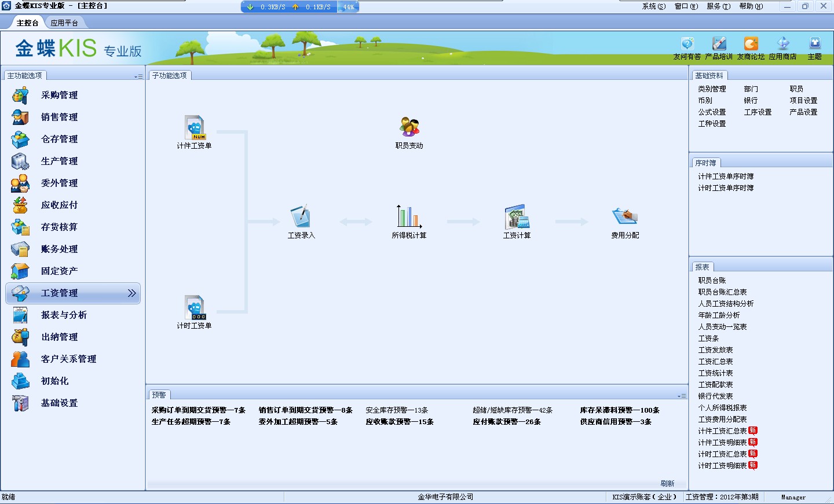The width and height of the screenshot is (834, 504).
Task: Open 计件工资单序时簿 link
Action: 726,176
